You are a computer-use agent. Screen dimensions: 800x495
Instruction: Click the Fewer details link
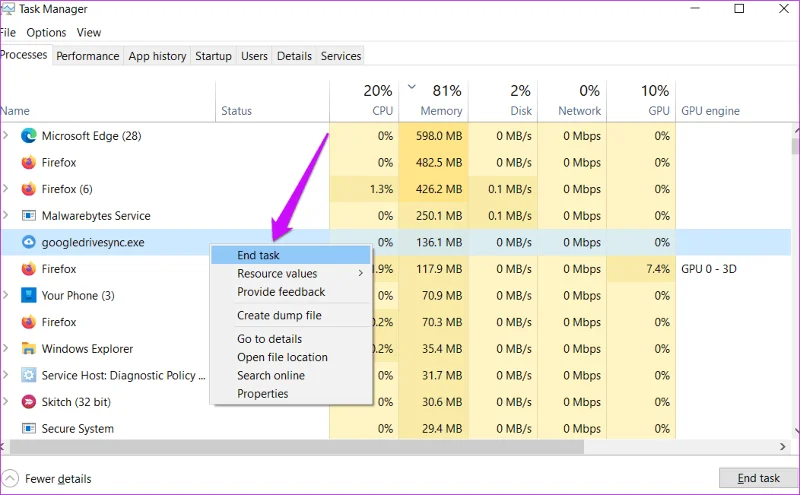tap(58, 479)
